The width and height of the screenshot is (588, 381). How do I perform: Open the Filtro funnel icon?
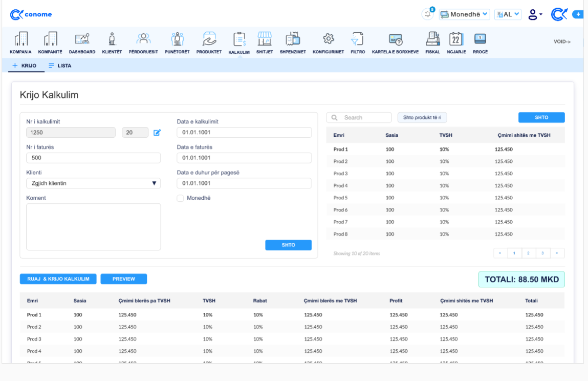point(357,39)
